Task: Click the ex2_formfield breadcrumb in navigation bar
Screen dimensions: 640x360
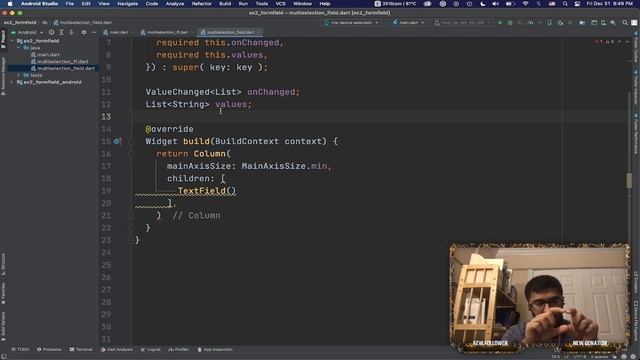Action: pos(20,23)
